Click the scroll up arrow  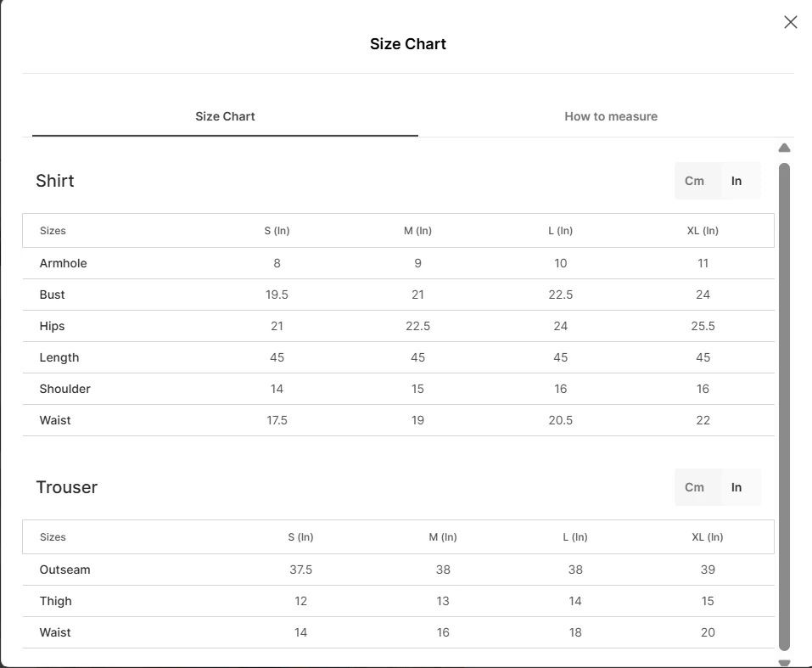[x=784, y=149]
